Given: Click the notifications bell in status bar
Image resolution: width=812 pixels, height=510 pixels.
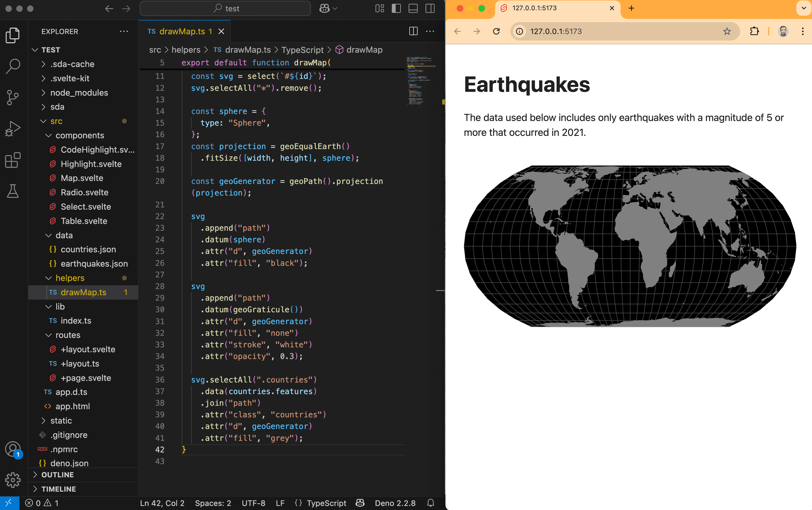Looking at the screenshot, I should (x=430, y=503).
